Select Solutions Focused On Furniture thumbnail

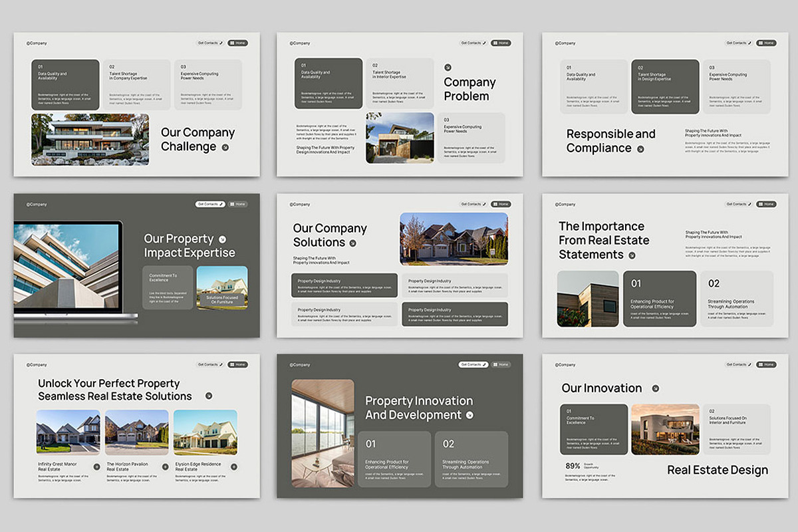222,287
